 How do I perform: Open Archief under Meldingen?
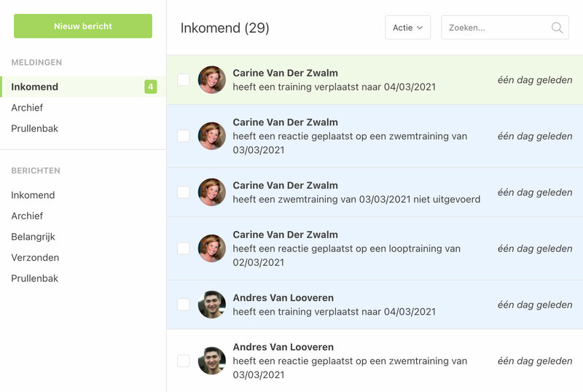[x=27, y=108]
